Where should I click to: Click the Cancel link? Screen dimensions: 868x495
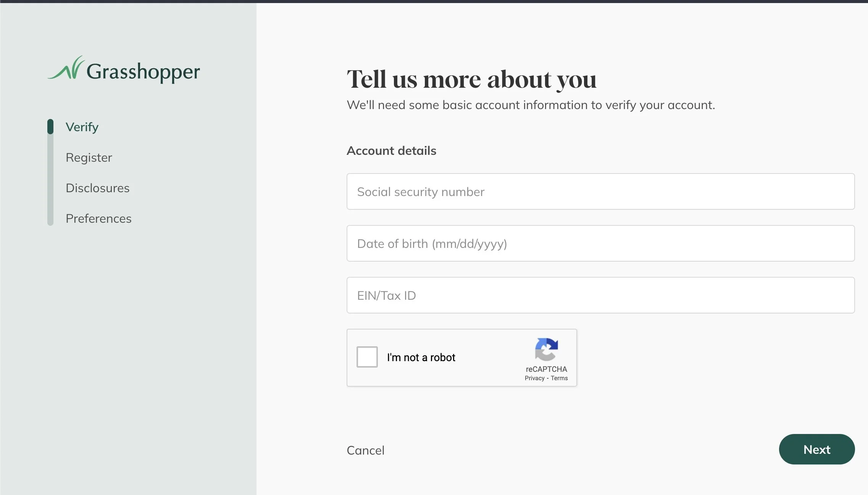[365, 450]
